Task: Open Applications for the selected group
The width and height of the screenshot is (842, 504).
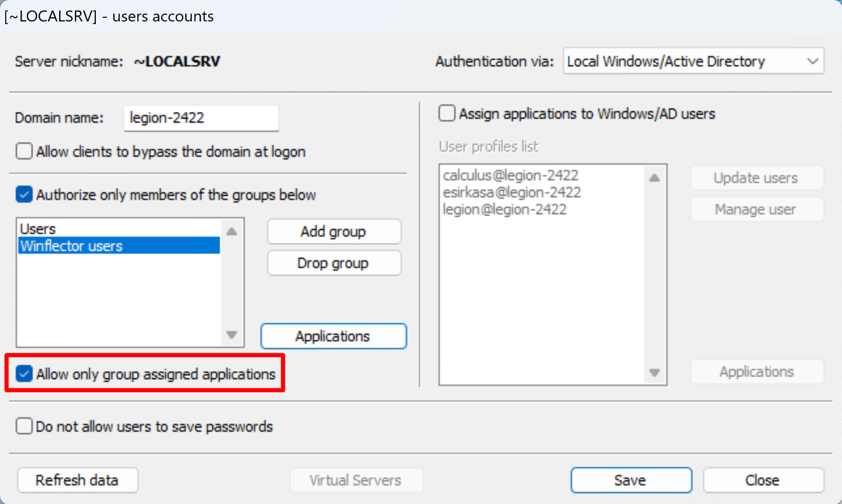Action: 333,336
